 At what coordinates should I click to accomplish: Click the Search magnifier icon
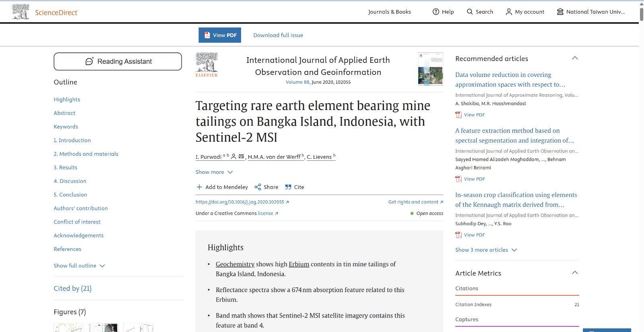click(x=470, y=12)
